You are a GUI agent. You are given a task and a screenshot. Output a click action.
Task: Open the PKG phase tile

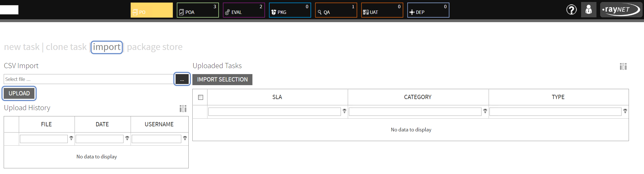(290, 10)
